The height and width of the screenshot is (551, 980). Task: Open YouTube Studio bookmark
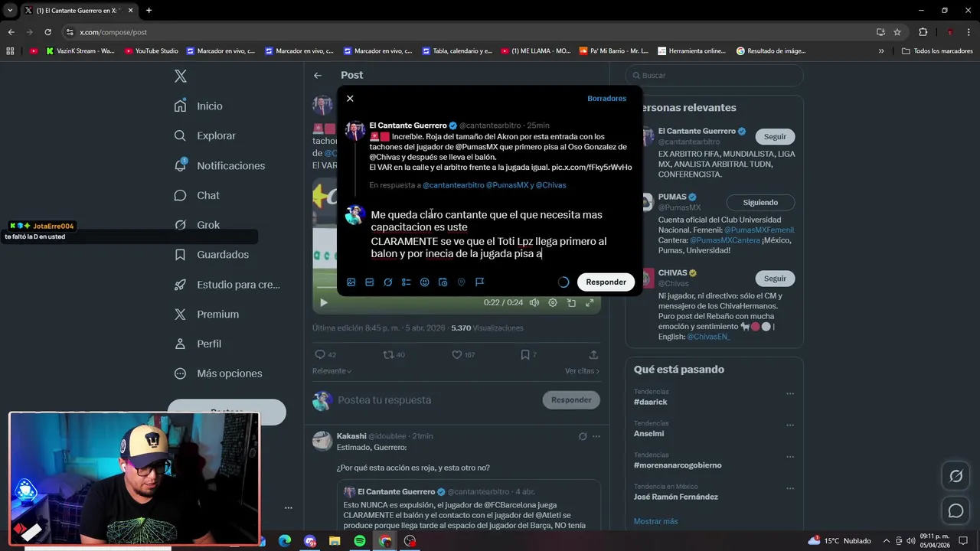click(x=152, y=51)
